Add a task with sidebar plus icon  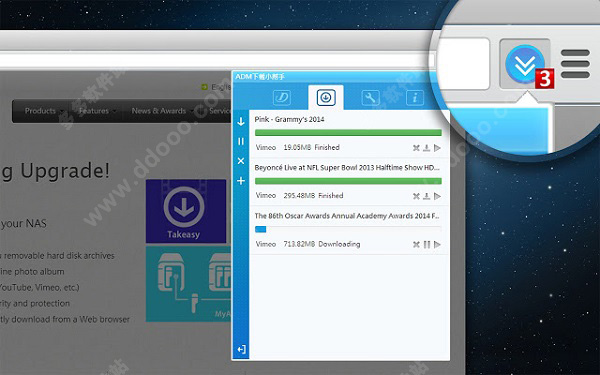241,181
